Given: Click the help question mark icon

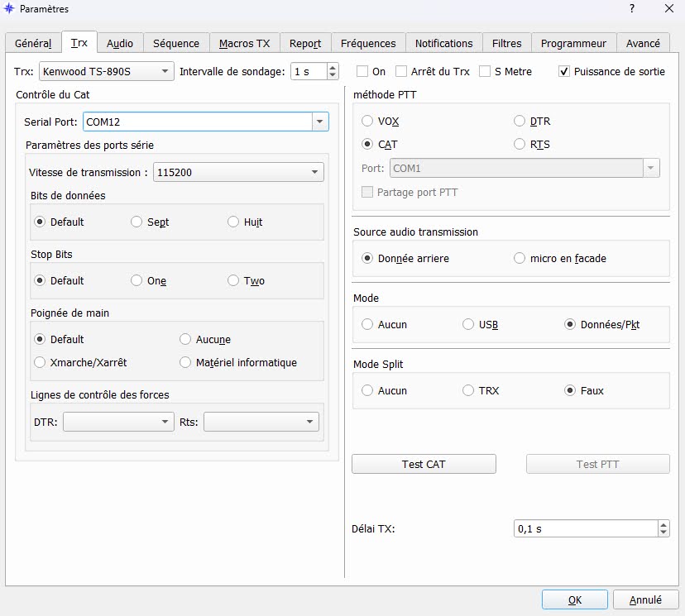Looking at the screenshot, I should click(632, 8).
